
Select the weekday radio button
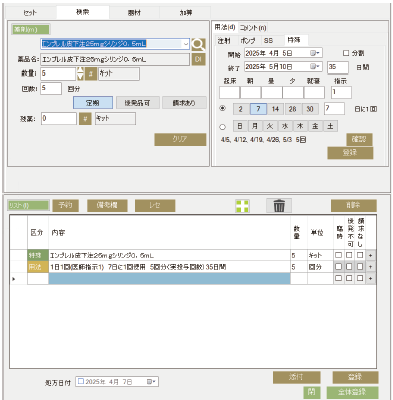[x=223, y=127]
